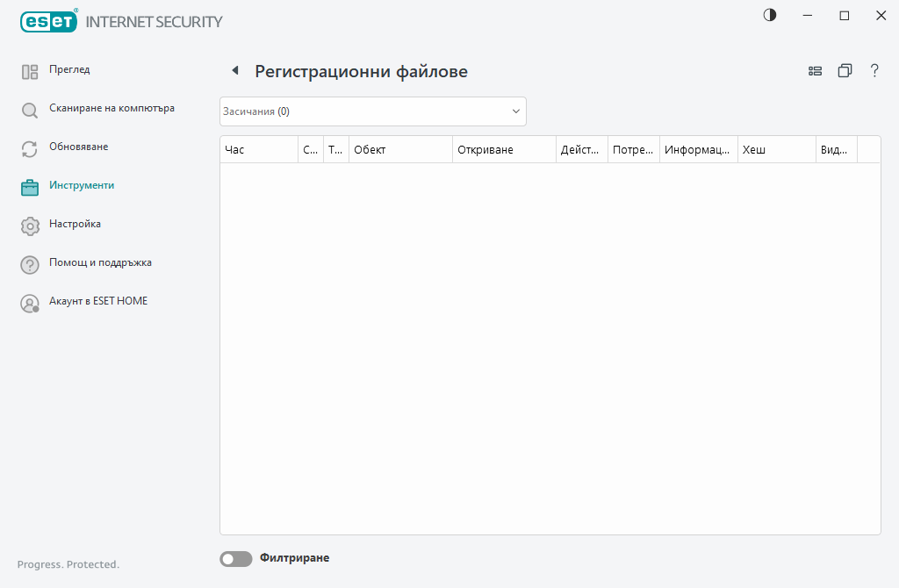Select the Помощ и поддръжка menu item
The width and height of the screenshot is (899, 588).
tap(100, 262)
